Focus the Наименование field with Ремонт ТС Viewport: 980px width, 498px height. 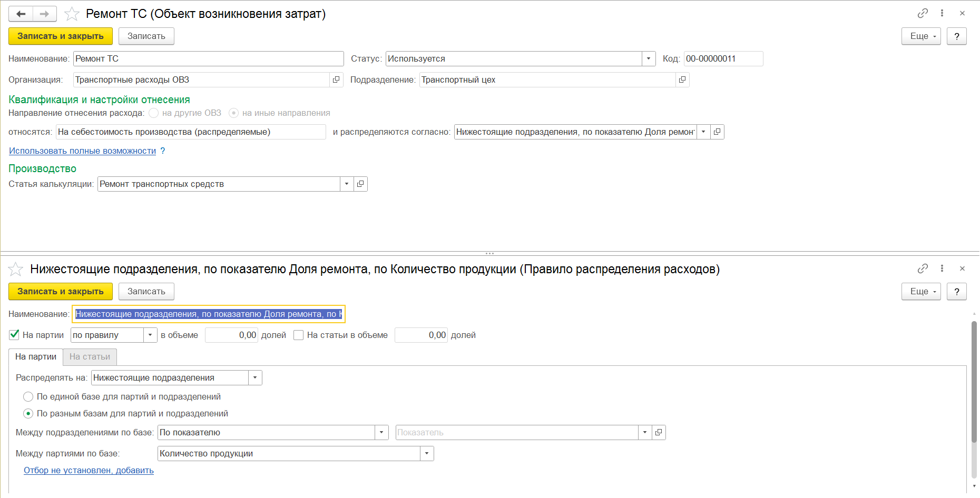tap(209, 58)
